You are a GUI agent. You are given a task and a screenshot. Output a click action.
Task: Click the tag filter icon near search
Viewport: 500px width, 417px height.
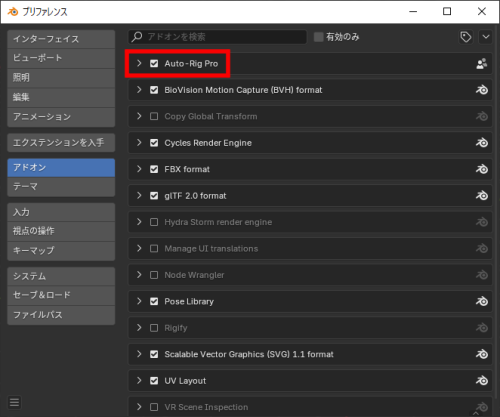point(466,37)
